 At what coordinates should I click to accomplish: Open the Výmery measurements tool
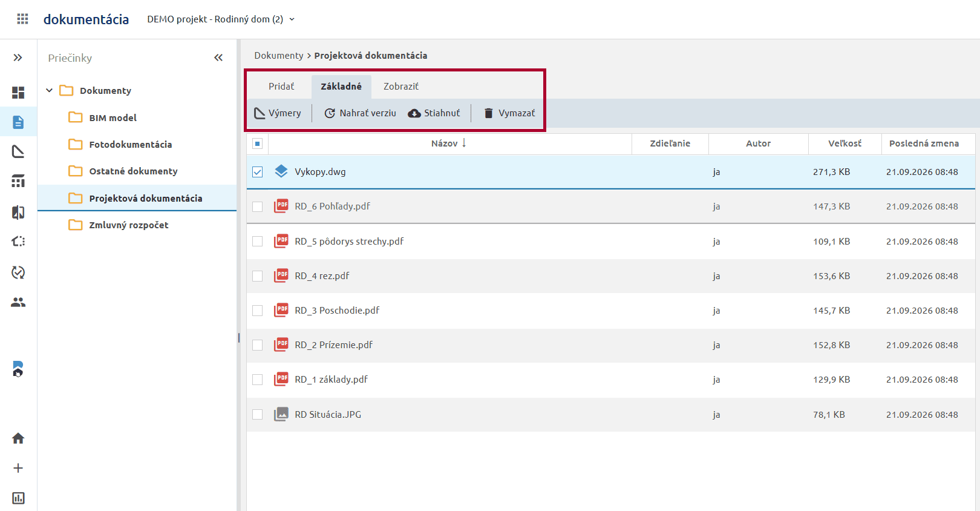tap(278, 113)
